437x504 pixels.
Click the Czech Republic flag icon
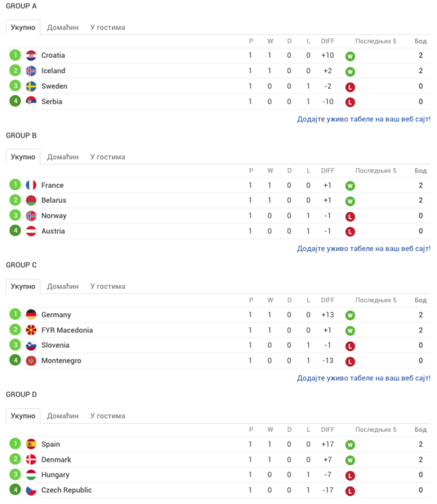31,490
